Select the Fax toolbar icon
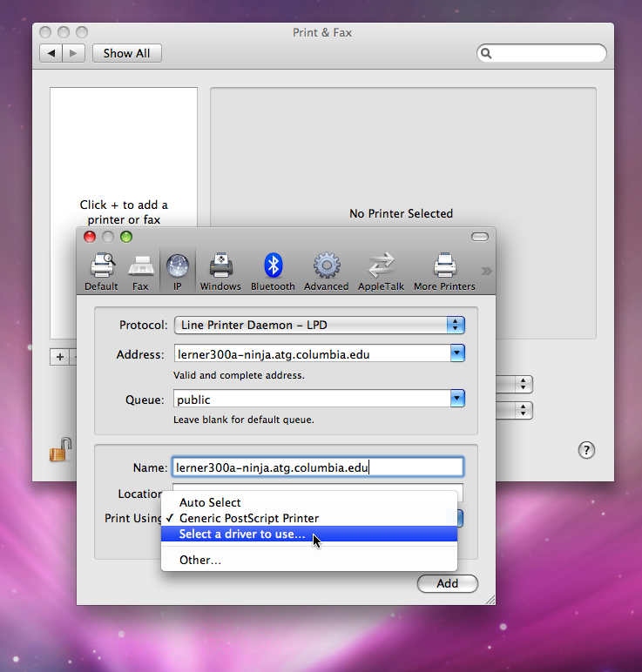642x672 pixels. click(140, 272)
